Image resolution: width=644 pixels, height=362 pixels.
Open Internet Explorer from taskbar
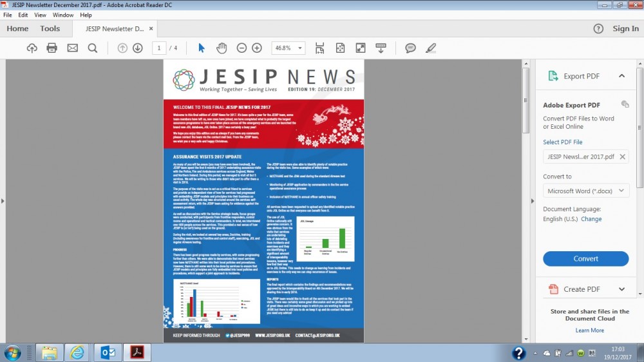77,352
